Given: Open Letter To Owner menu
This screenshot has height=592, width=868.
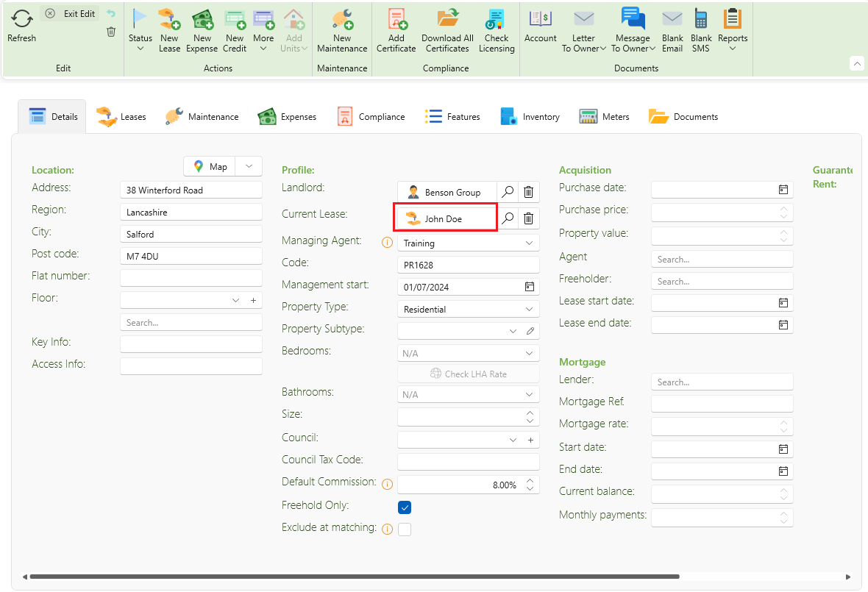Looking at the screenshot, I should coord(583,30).
